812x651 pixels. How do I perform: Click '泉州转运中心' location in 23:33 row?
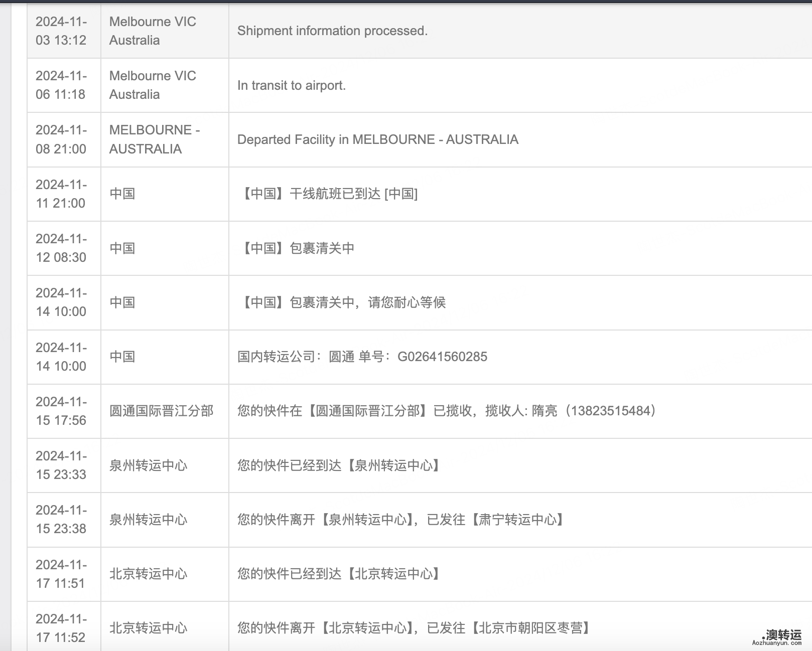click(x=149, y=465)
